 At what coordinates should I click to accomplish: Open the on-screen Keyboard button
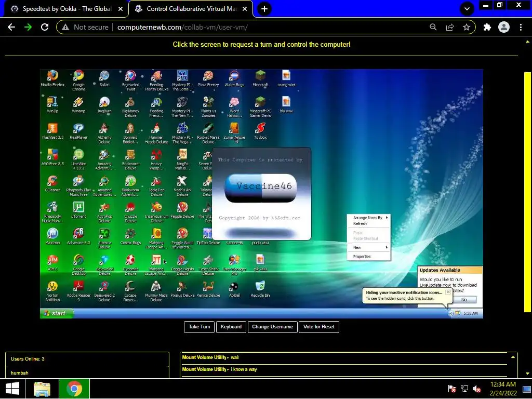click(231, 327)
